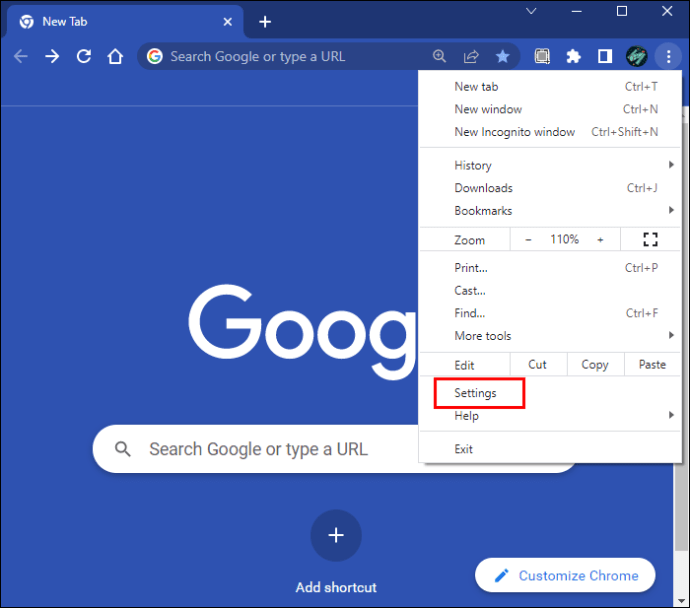The width and height of the screenshot is (690, 608).
Task: Select Cast... from the menu
Action: click(x=550, y=291)
